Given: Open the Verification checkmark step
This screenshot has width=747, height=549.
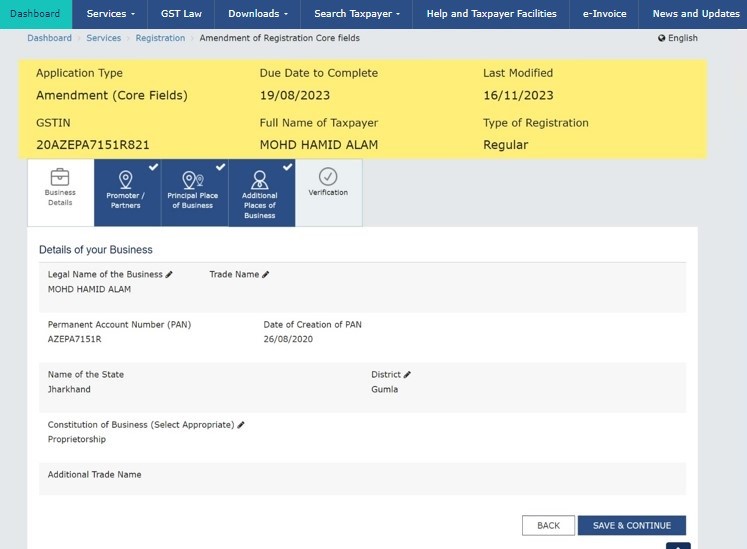Looking at the screenshot, I should (x=328, y=177).
